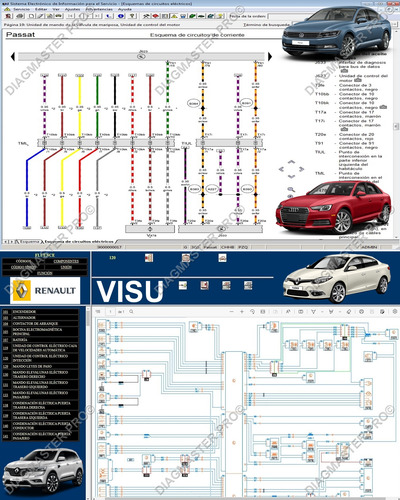Zoom in with the plus PDF button

coord(242,312)
